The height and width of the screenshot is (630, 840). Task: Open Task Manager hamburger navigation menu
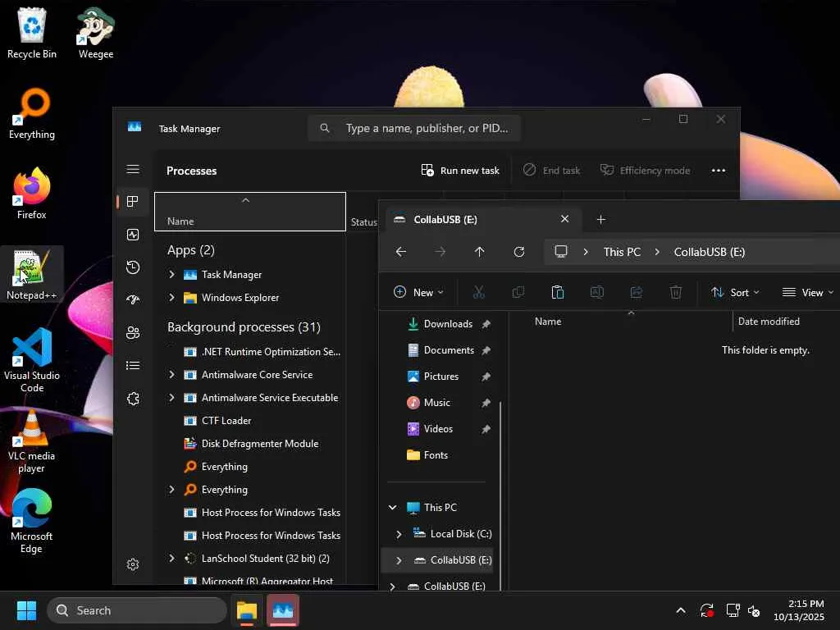tap(133, 169)
